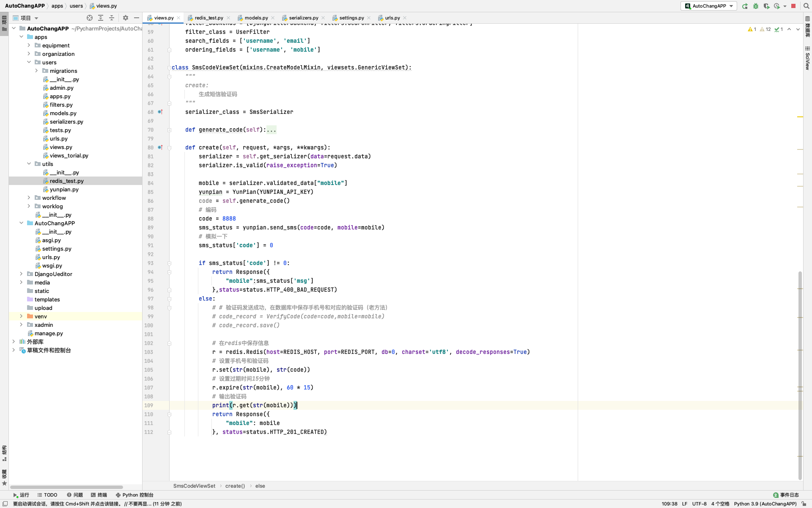
Task: Open the database tool window
Action: coord(807,28)
